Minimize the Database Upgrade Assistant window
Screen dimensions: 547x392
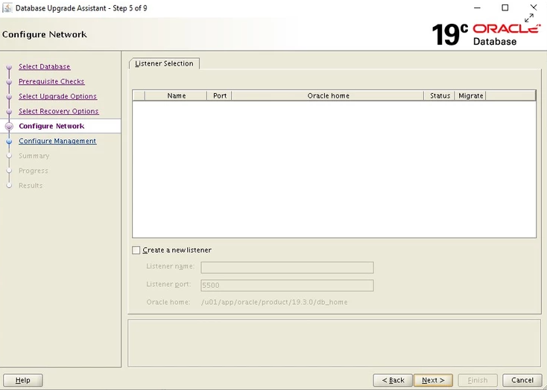[477, 7]
